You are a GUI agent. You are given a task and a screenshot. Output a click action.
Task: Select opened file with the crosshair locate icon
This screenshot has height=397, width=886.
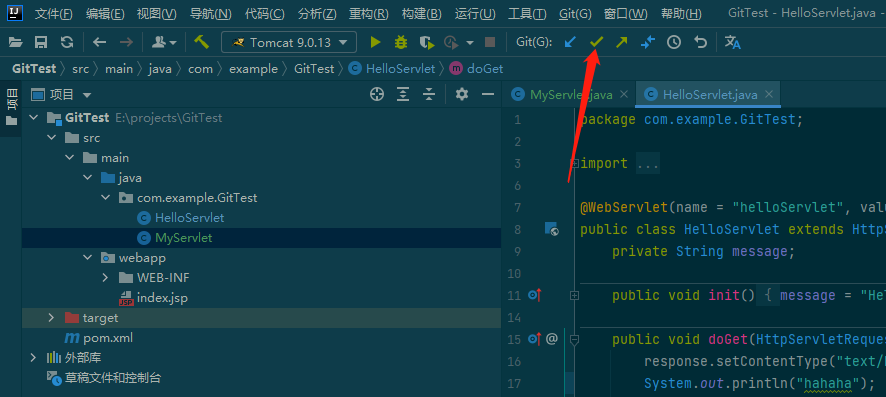point(377,94)
